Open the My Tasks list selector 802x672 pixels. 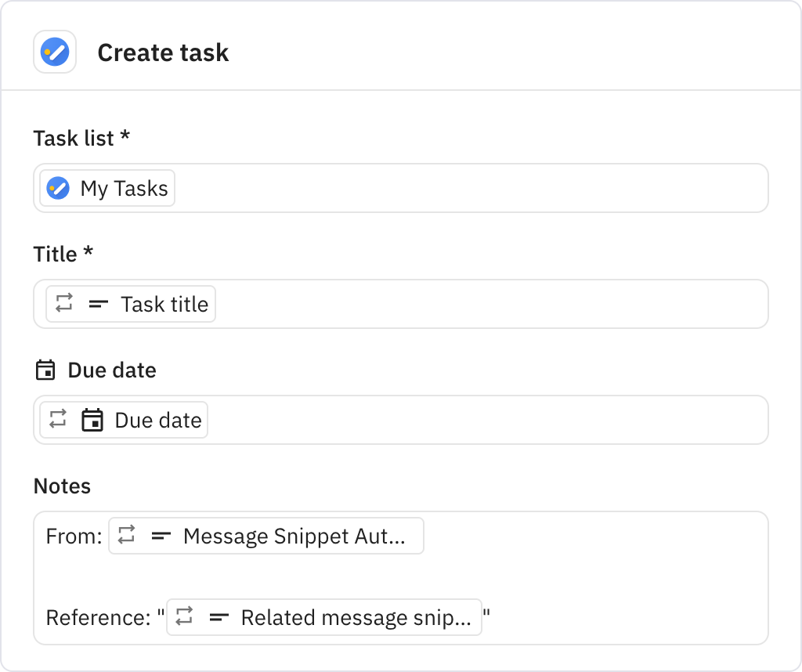[106, 188]
